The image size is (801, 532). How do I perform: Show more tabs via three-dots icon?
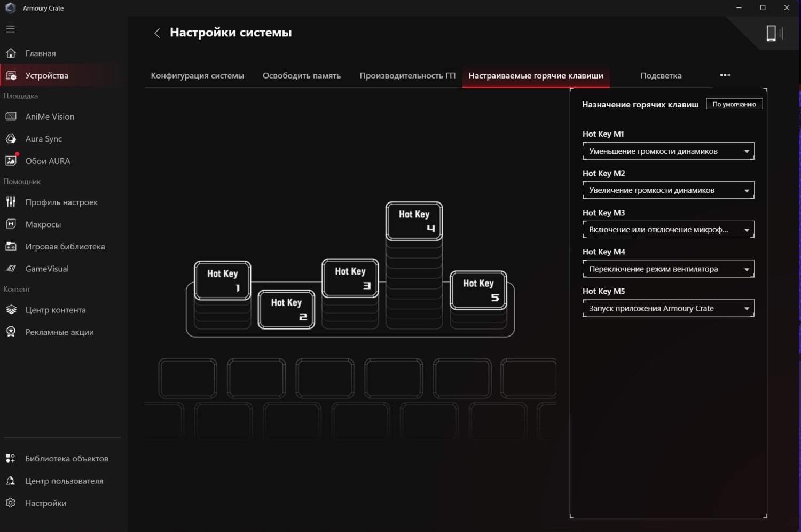(725, 75)
